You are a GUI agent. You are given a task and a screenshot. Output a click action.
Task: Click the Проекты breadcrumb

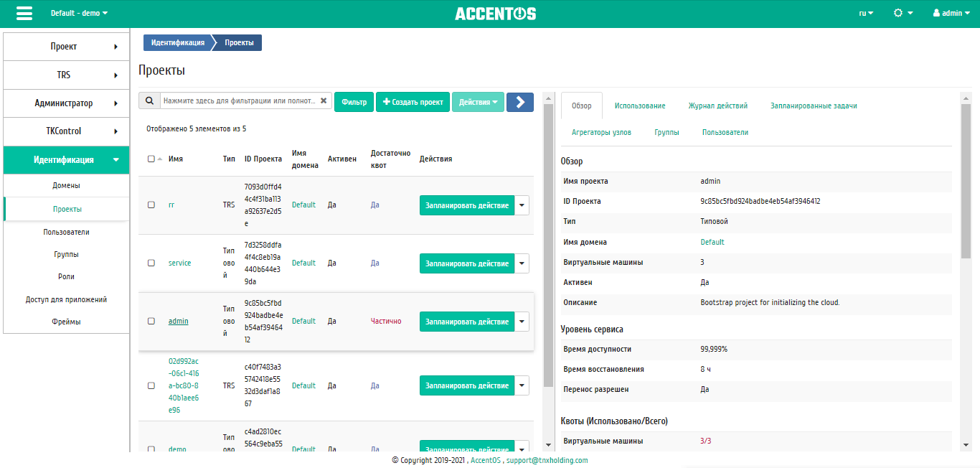pyautogui.click(x=238, y=43)
